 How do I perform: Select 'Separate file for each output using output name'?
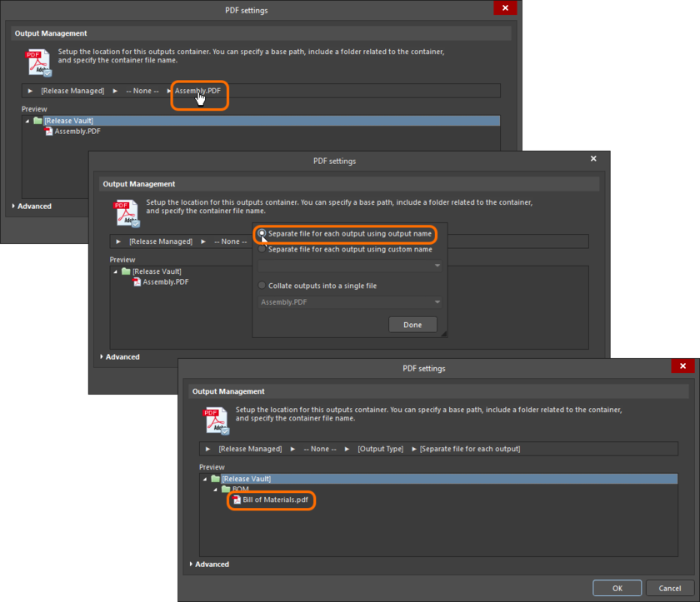[262, 234]
